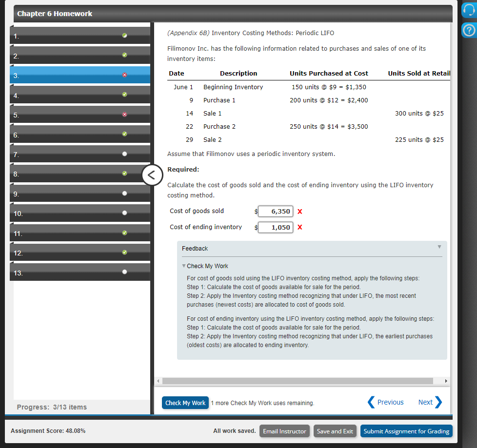Click the Check My Work button
Viewport: 477px width, 448px height.
pyautogui.click(x=185, y=403)
